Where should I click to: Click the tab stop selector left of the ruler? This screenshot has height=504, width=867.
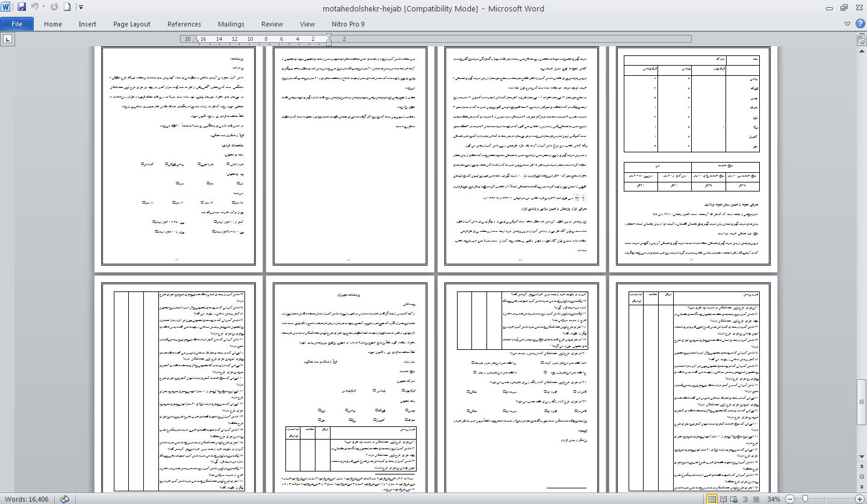coord(8,39)
